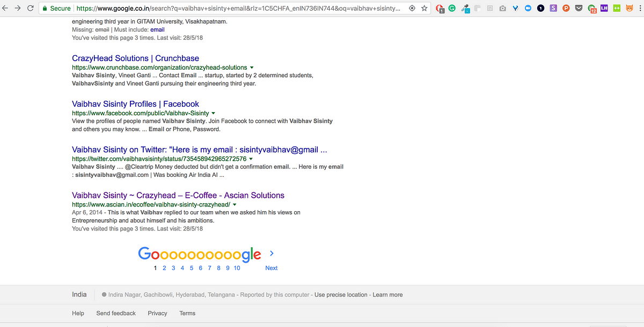Open the red Opera-style extension with badge 1
Viewport: 644px width, 327px height.
(x=440, y=9)
